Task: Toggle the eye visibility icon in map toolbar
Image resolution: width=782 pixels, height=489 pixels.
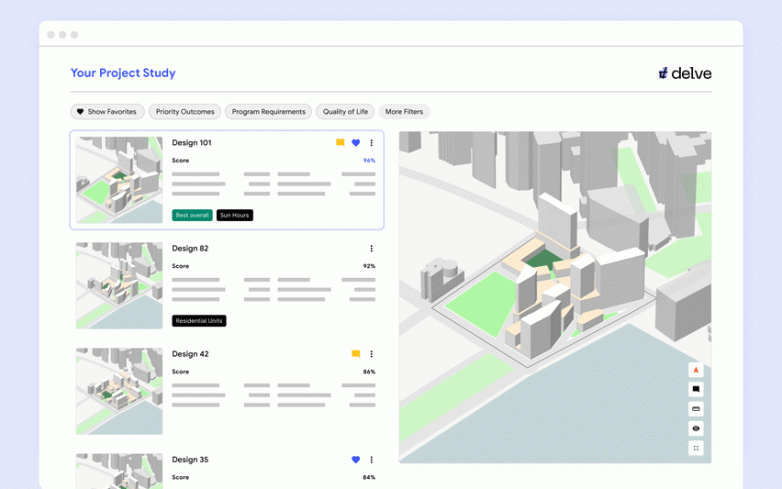Action: pyautogui.click(x=696, y=428)
